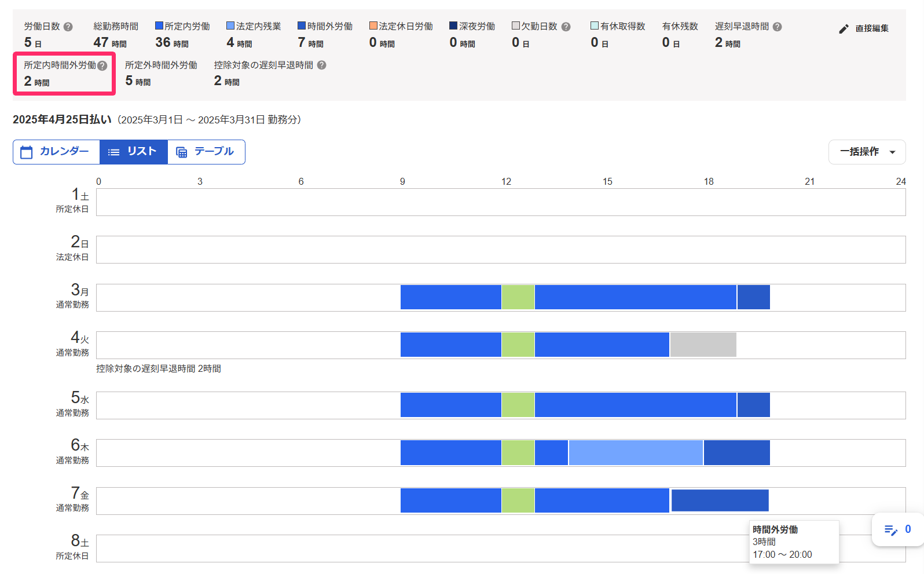Click the 直接編集 button
This screenshot has width=924, height=574.
(x=863, y=28)
